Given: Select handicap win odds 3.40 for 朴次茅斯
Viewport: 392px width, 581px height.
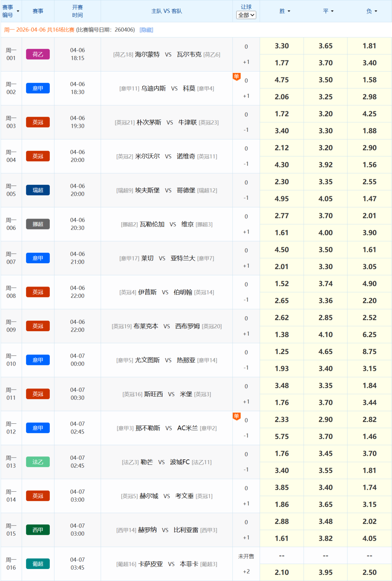Looking at the screenshot, I should (x=282, y=131).
